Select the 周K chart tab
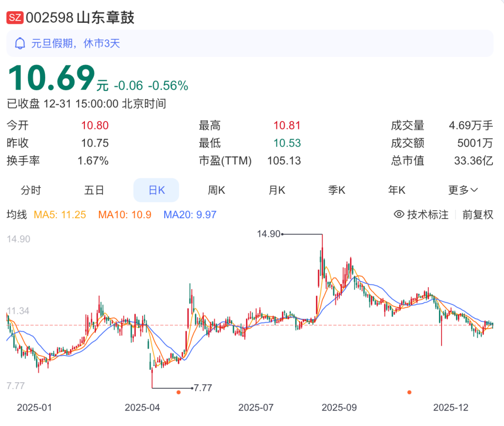 216,190
